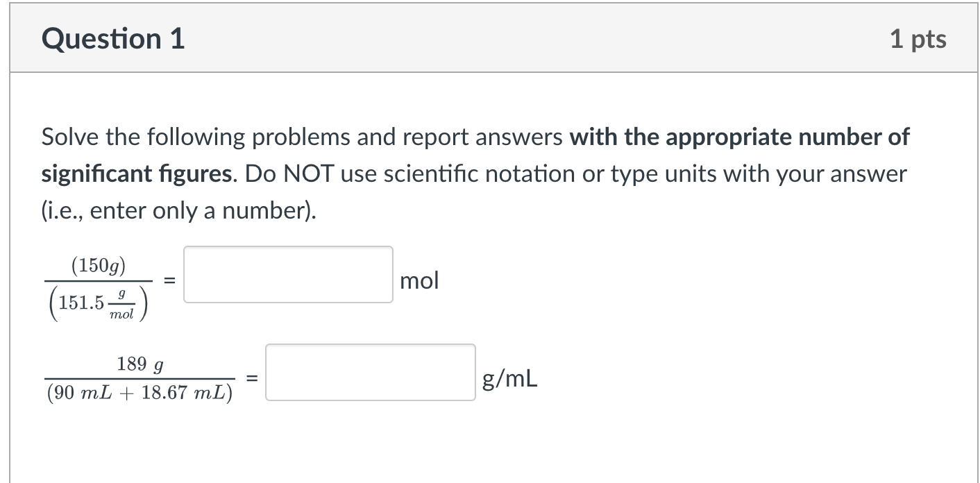980x483 pixels.
Task: Select the Question 1 heading
Action: [x=113, y=39]
